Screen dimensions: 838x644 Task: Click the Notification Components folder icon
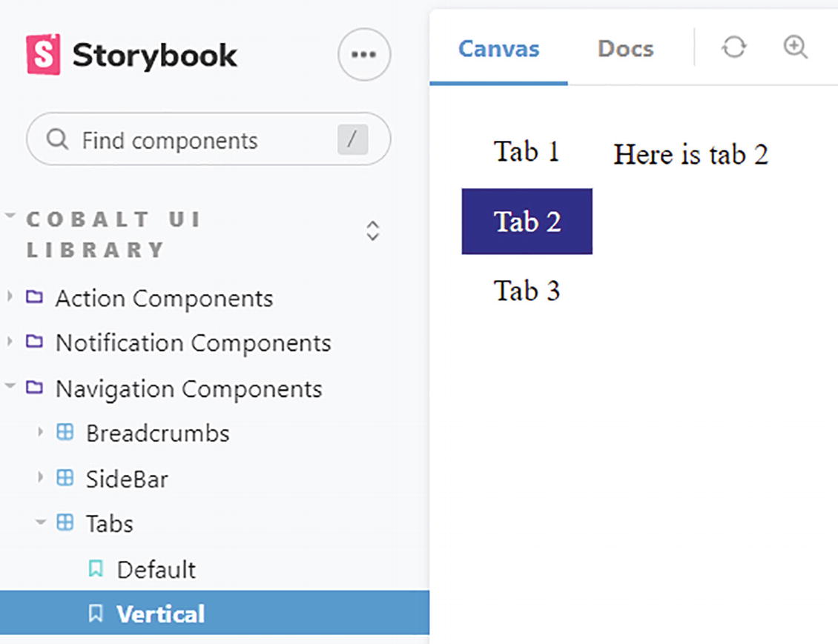[34, 342]
